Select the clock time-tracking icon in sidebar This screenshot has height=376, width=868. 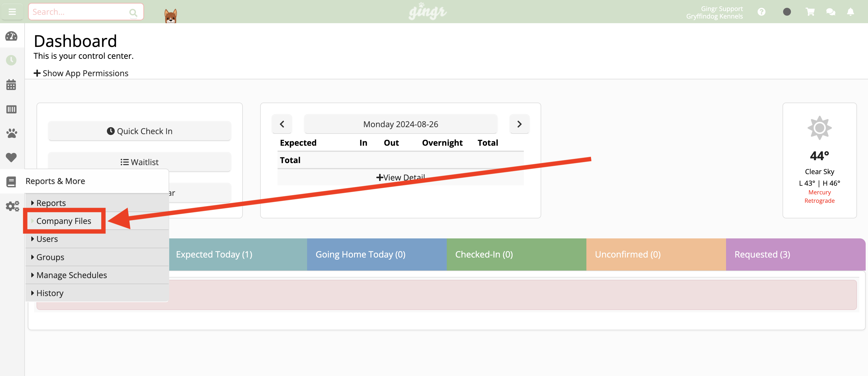coord(12,60)
